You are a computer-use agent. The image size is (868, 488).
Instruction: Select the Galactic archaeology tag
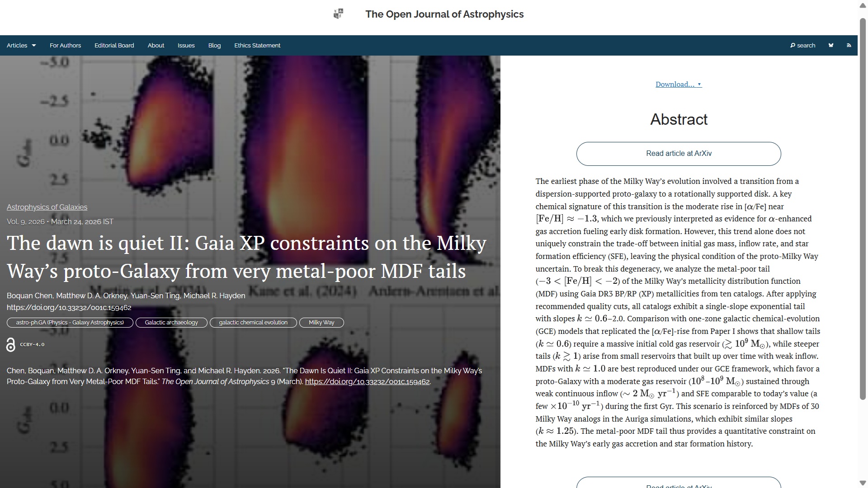(x=171, y=323)
